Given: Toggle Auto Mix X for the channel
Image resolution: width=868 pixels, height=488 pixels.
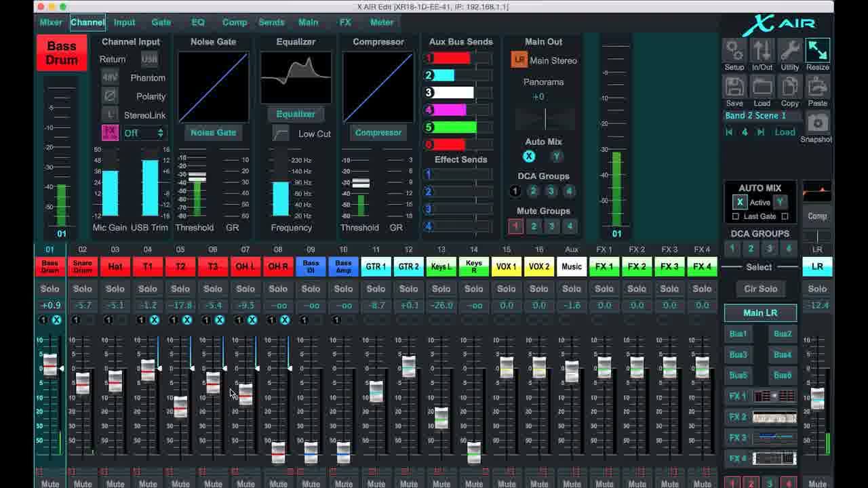Looking at the screenshot, I should [x=529, y=157].
